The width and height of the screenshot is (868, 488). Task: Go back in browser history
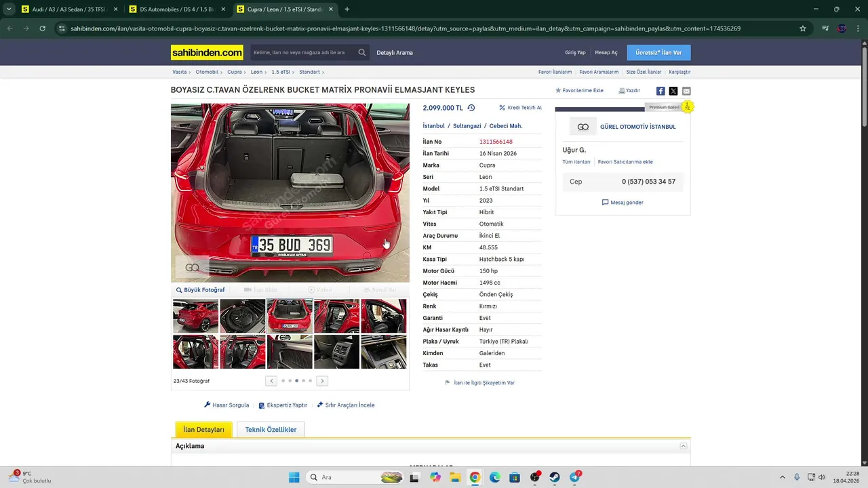(9, 28)
